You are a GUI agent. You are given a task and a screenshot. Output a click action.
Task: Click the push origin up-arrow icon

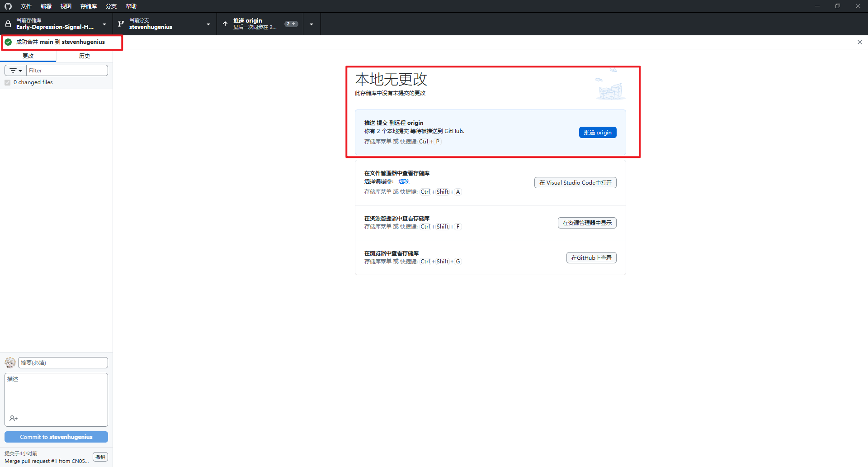[225, 24]
